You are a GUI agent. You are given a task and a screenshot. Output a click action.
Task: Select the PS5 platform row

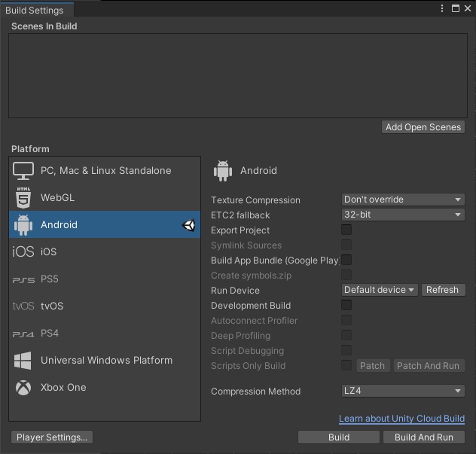(x=105, y=279)
